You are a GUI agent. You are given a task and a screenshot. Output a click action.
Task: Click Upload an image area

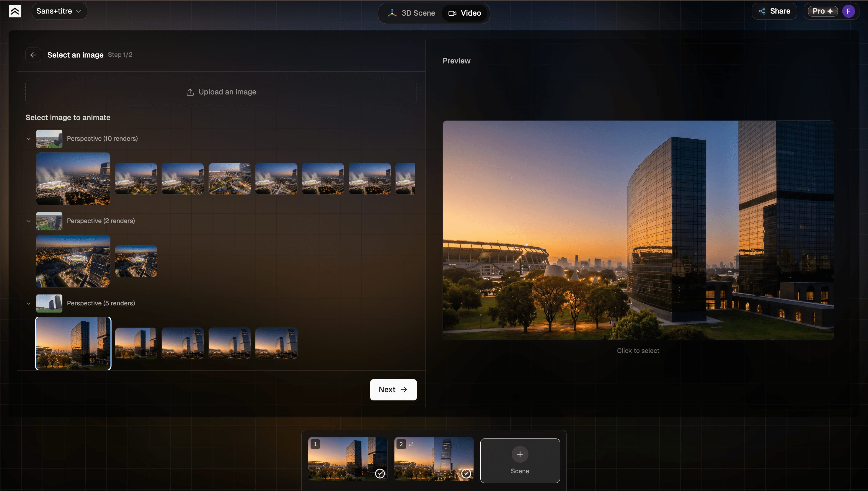coord(221,92)
